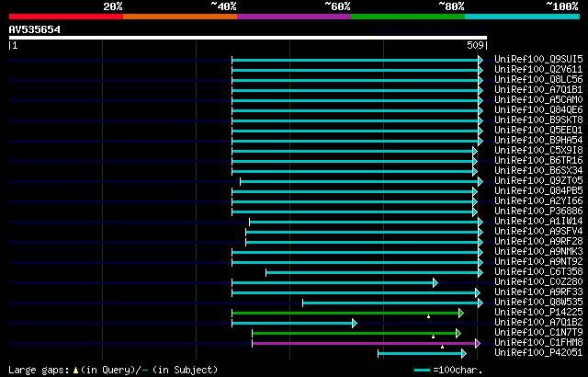Click the UniRef100_B9SKT8 text
588x377 pixels.
538,120
